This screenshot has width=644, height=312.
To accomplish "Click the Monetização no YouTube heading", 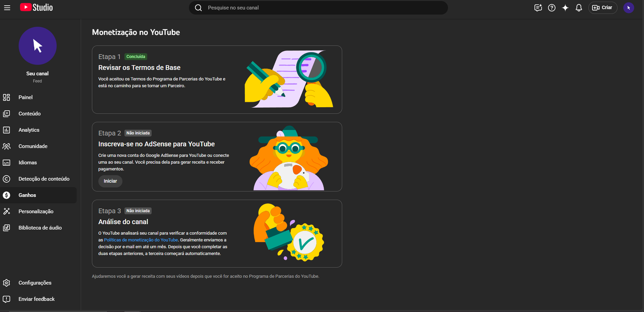I will click(x=136, y=32).
